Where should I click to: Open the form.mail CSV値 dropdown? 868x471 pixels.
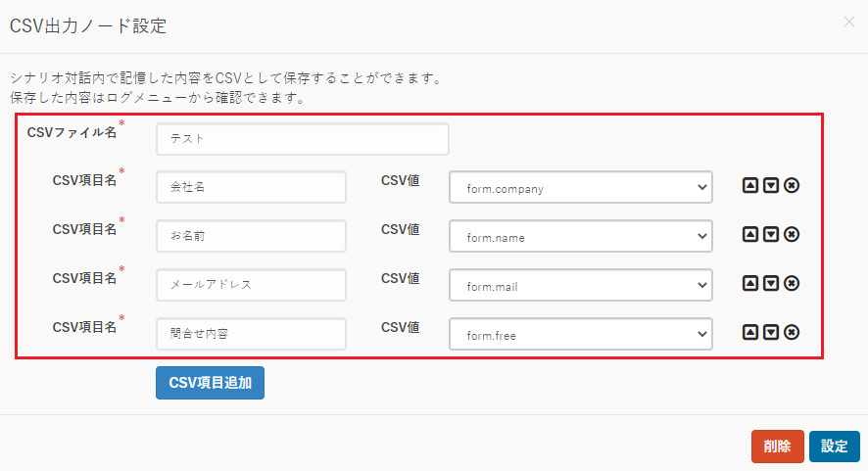coord(581,285)
